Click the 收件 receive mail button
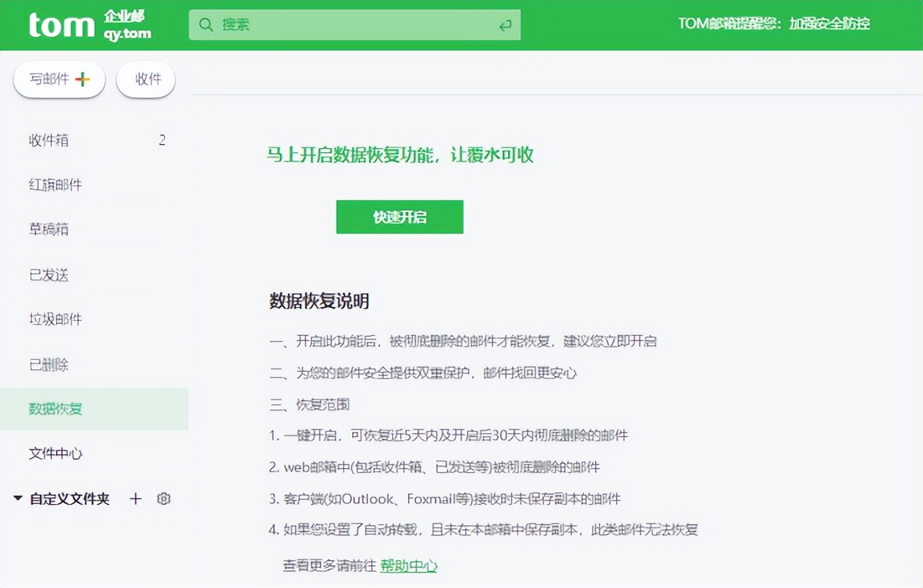 click(146, 79)
